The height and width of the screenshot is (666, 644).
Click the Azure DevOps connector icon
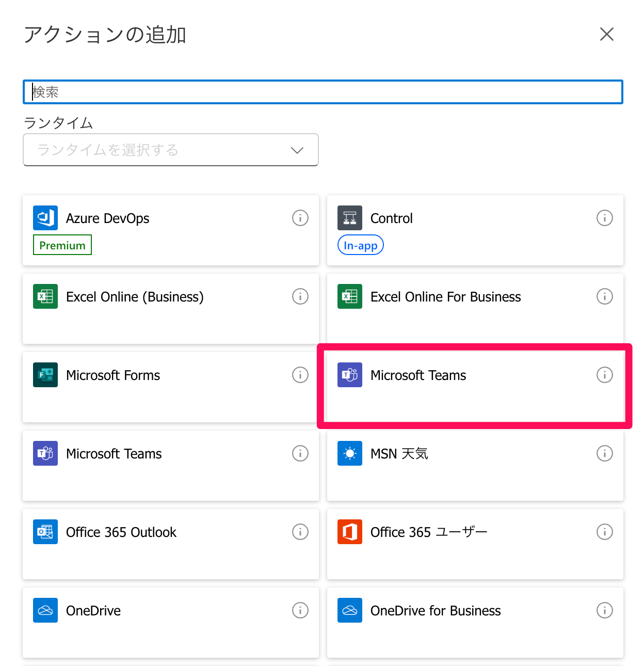[x=45, y=218]
